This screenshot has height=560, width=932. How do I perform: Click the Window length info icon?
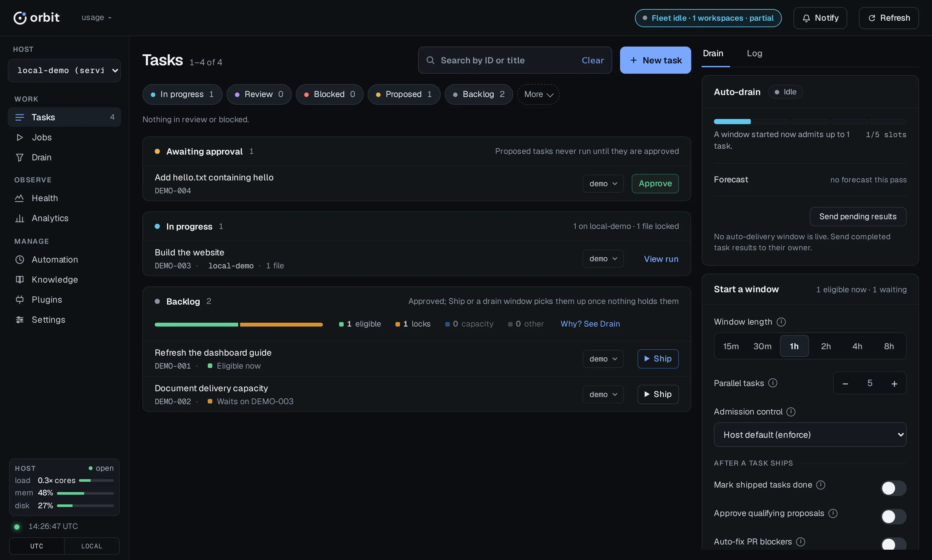781,322
